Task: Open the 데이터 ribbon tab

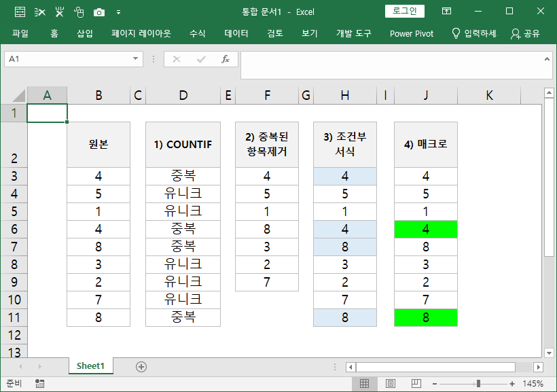Action: [236, 33]
